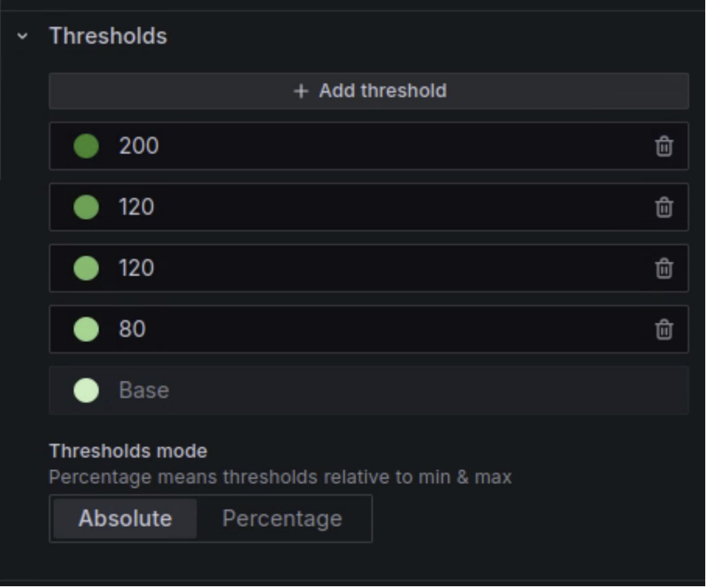Image resolution: width=707 pixels, height=588 pixels.
Task: Remove the lower 120 threshold via trash icon
Action: (664, 268)
